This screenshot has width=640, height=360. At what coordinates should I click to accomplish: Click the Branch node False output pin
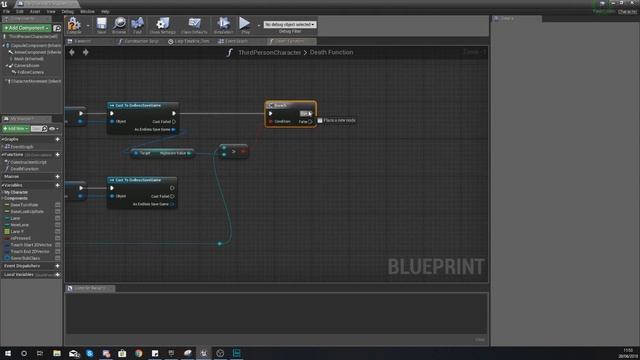point(310,122)
